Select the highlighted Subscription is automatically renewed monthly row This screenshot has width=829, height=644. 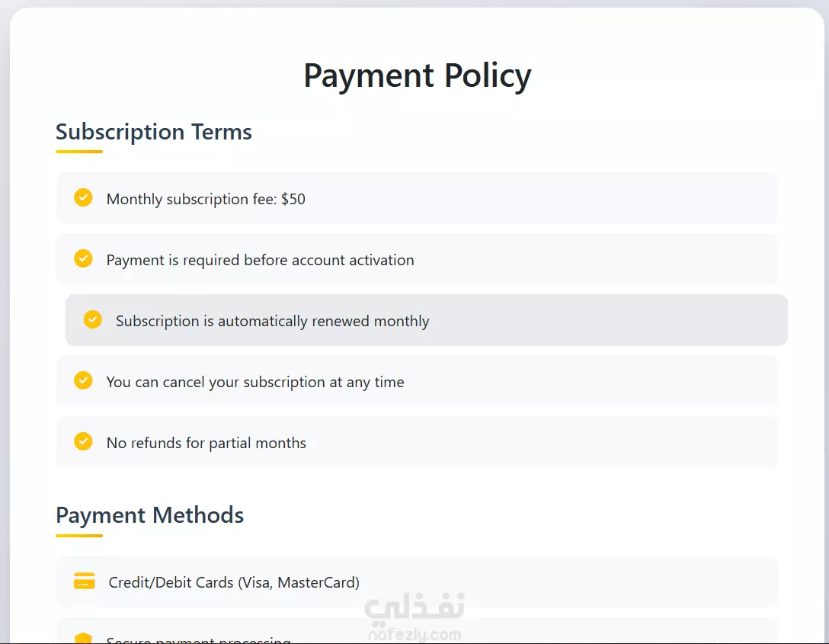[x=426, y=320]
